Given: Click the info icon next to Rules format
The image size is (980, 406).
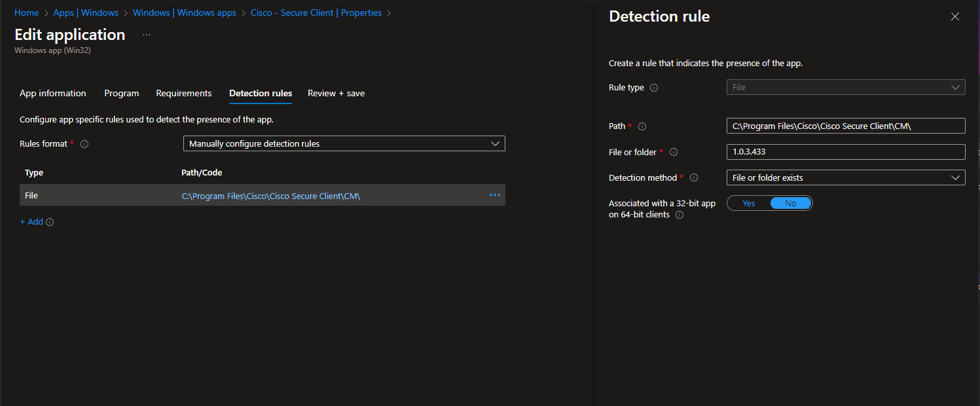Looking at the screenshot, I should [84, 144].
